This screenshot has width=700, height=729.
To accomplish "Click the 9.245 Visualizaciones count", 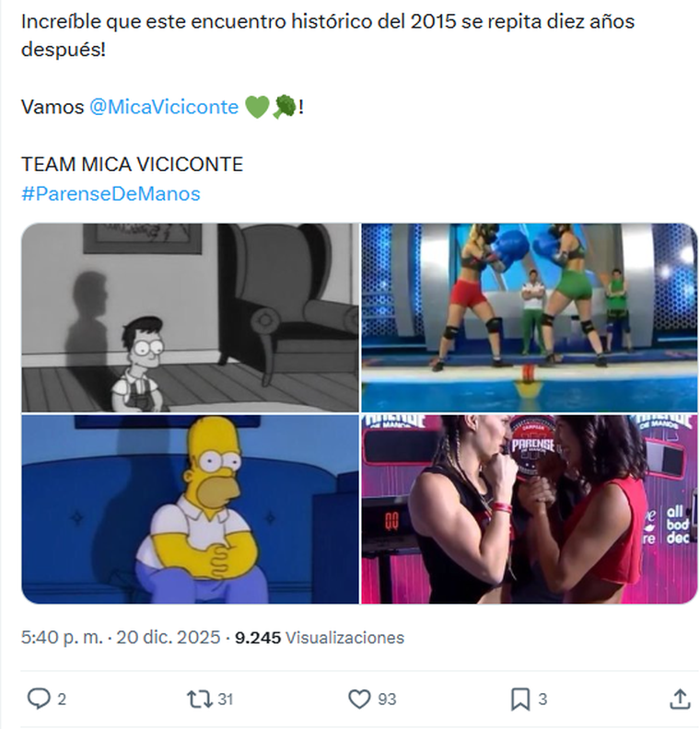I will point(319,637).
